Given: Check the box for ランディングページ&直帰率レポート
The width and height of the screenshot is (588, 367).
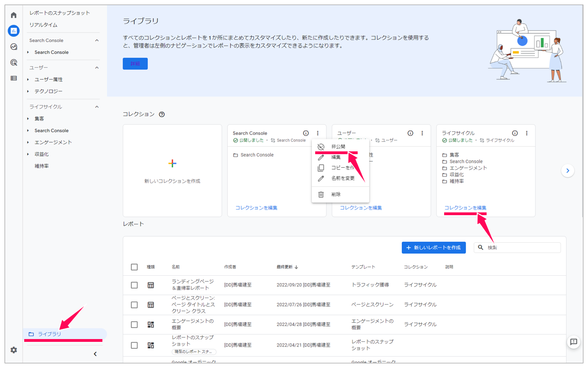Looking at the screenshot, I should click(134, 285).
